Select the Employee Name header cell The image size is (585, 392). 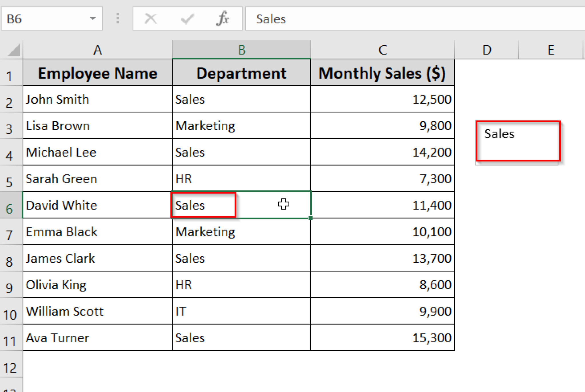pyautogui.click(x=97, y=73)
